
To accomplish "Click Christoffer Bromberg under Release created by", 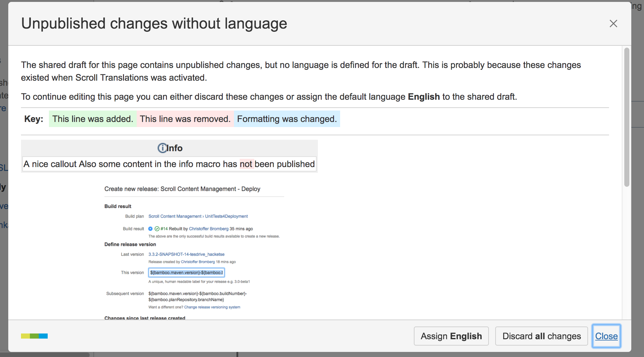I will [x=198, y=262].
